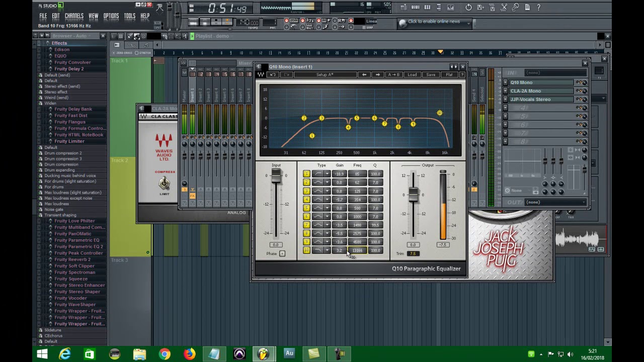
Task: Toggle Q10 band 10 enable button
Action: (x=306, y=250)
